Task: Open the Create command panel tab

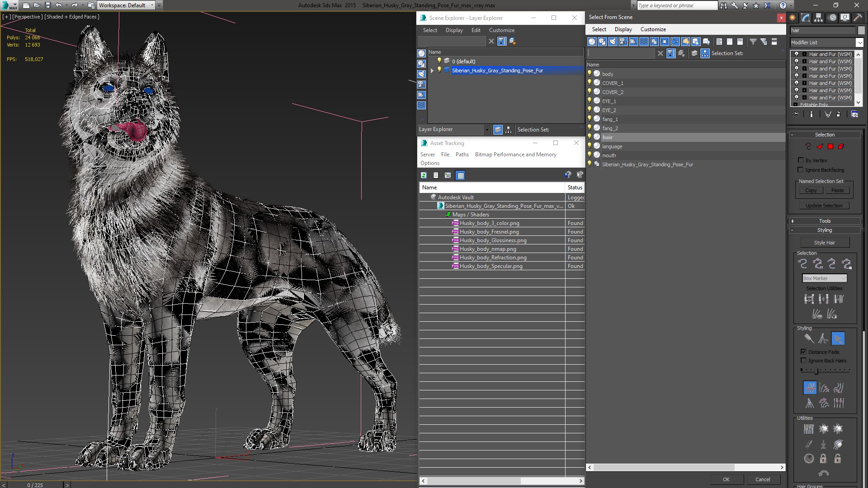Action: pos(793,18)
